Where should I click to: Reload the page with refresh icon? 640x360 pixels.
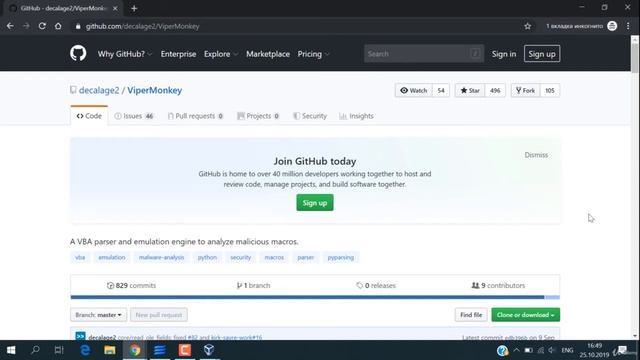(42, 26)
